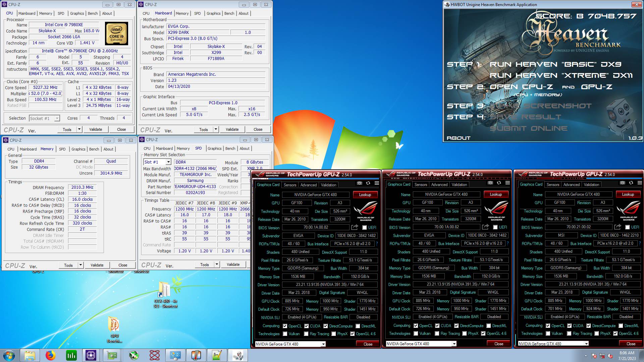Switch to Sensors tab in leftmost GPU-Z window
This screenshot has width=644, height=362.
(x=290, y=185)
